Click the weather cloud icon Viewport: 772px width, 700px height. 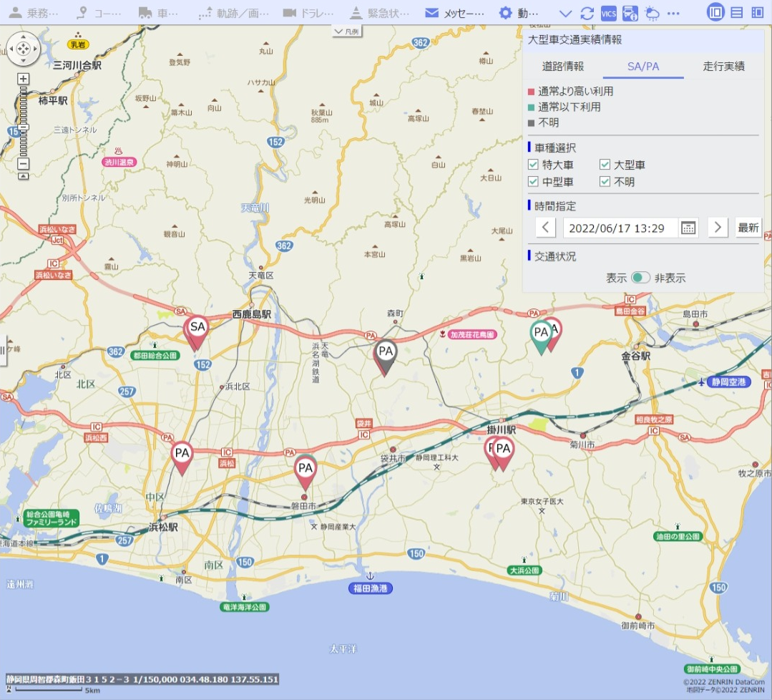(x=652, y=14)
